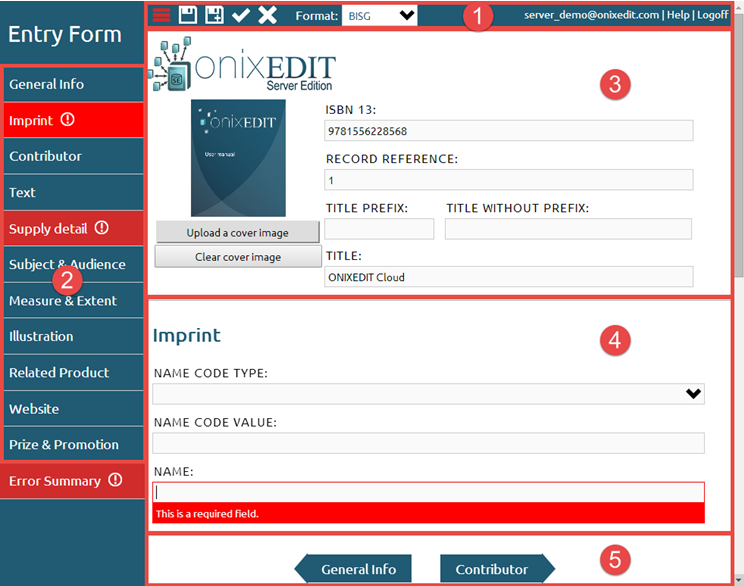This screenshot has width=744, height=586.
Task: Open the Measure & Extent tab
Action: 74,301
